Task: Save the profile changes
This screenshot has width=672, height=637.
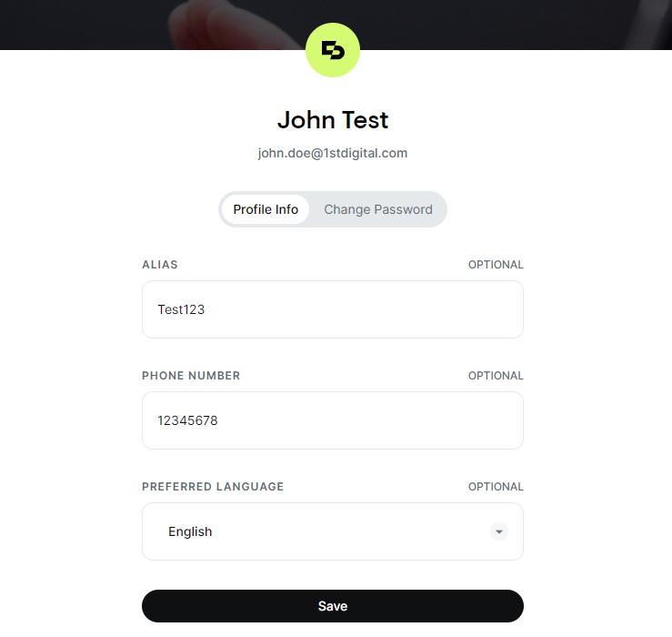Action: point(333,606)
